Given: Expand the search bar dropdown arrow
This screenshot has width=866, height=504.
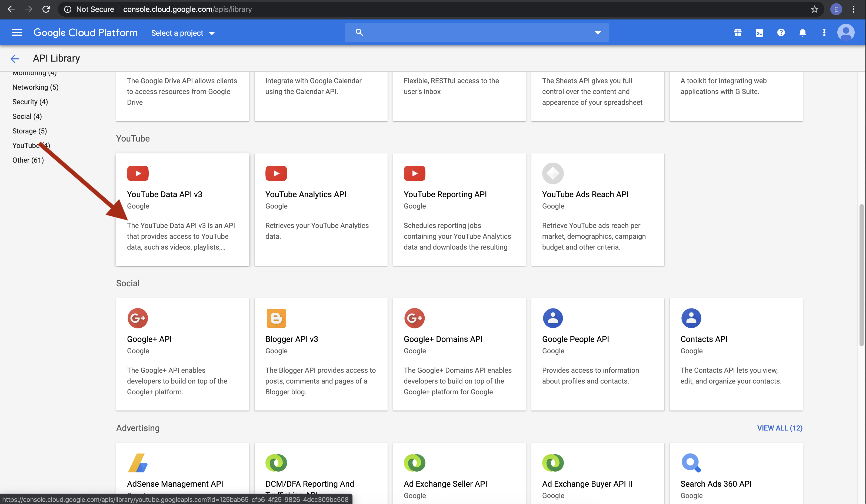Looking at the screenshot, I should pyautogui.click(x=598, y=33).
